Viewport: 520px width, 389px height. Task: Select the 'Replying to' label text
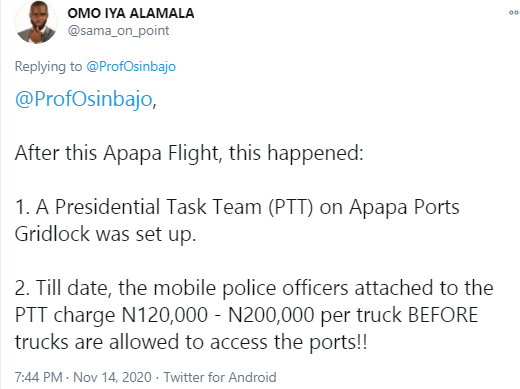coord(48,66)
